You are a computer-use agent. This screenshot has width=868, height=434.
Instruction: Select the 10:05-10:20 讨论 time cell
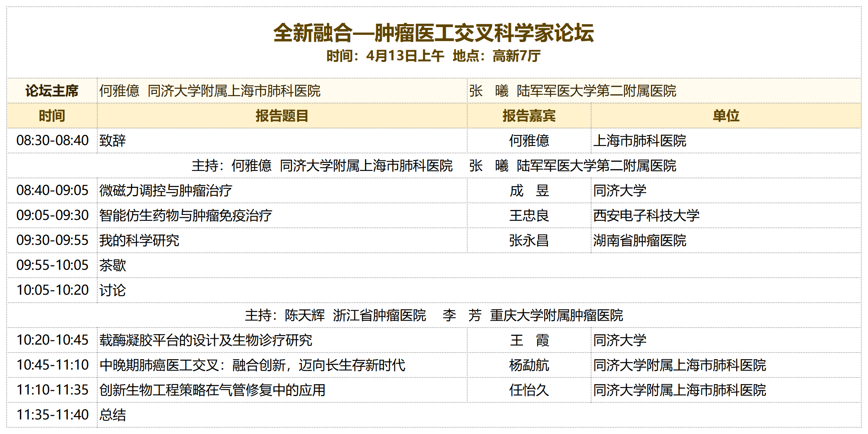pyautogui.click(x=52, y=290)
